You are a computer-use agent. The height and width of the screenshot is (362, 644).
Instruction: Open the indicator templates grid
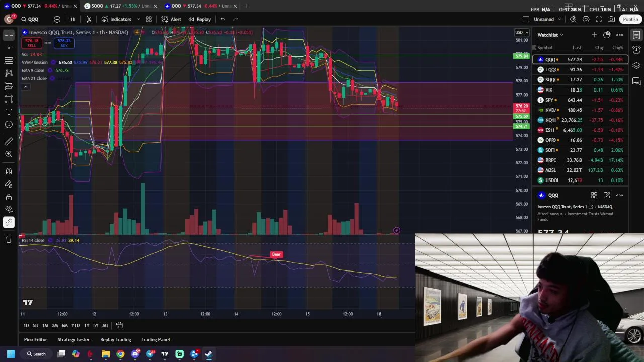tap(149, 19)
